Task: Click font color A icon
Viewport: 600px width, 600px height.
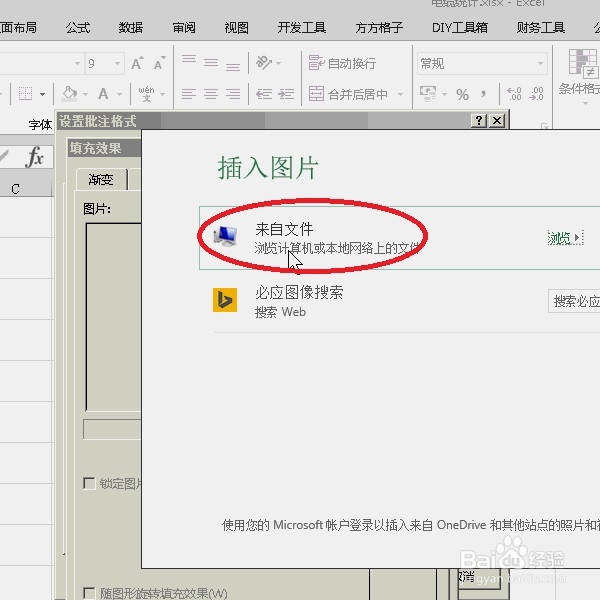Action: (x=103, y=94)
